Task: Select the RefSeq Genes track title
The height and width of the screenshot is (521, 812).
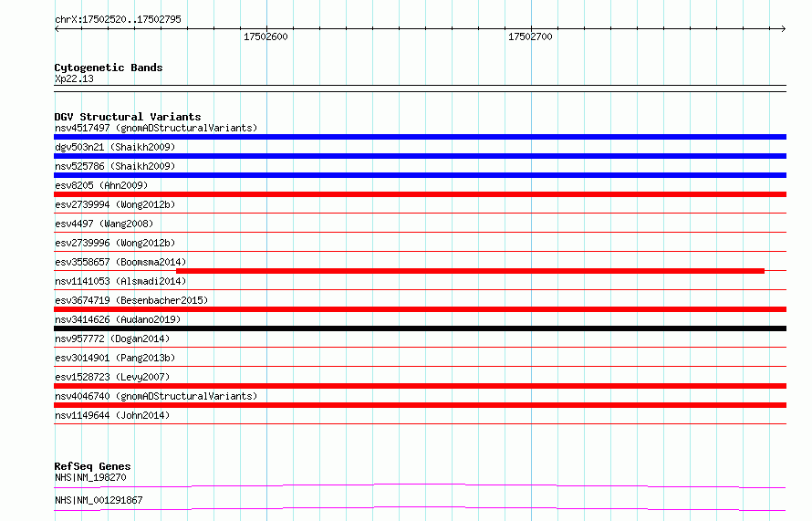Action: click(x=92, y=466)
